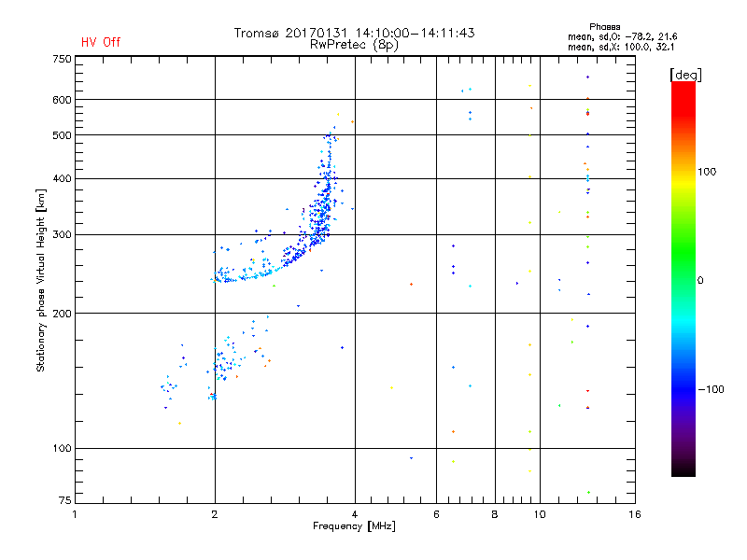Image resolution: width=747 pixels, height=560 pixels.
Task: Click the "Frequency [MHz]" axis title
Action: pyautogui.click(x=354, y=526)
